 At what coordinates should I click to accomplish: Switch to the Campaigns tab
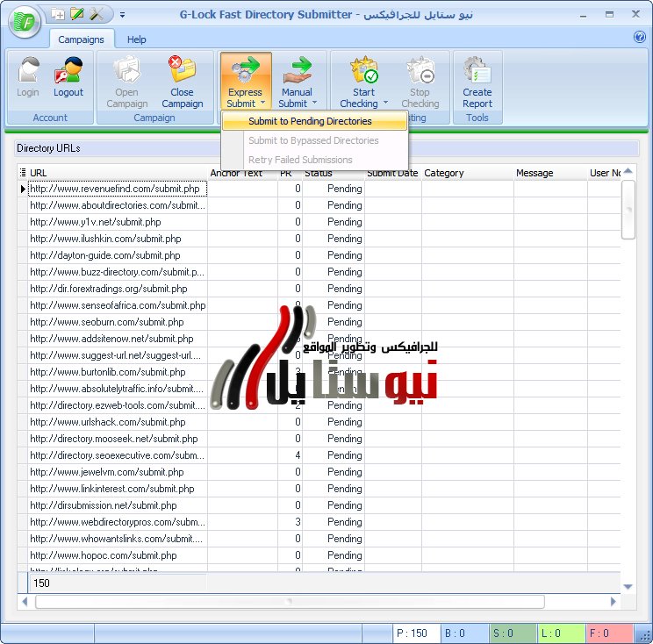pyautogui.click(x=82, y=39)
